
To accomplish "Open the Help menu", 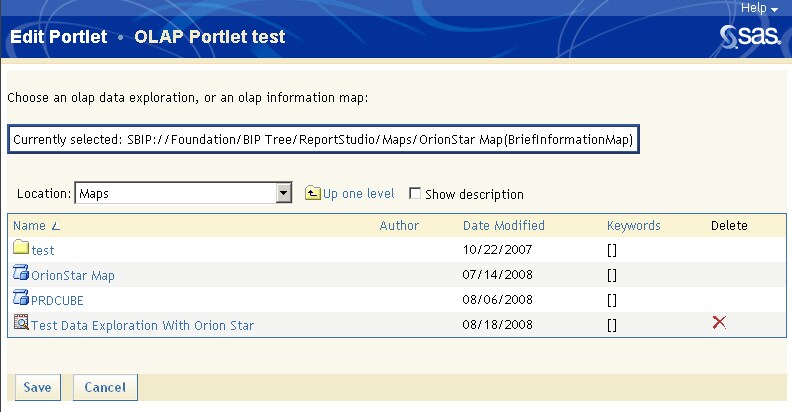I will [759, 8].
